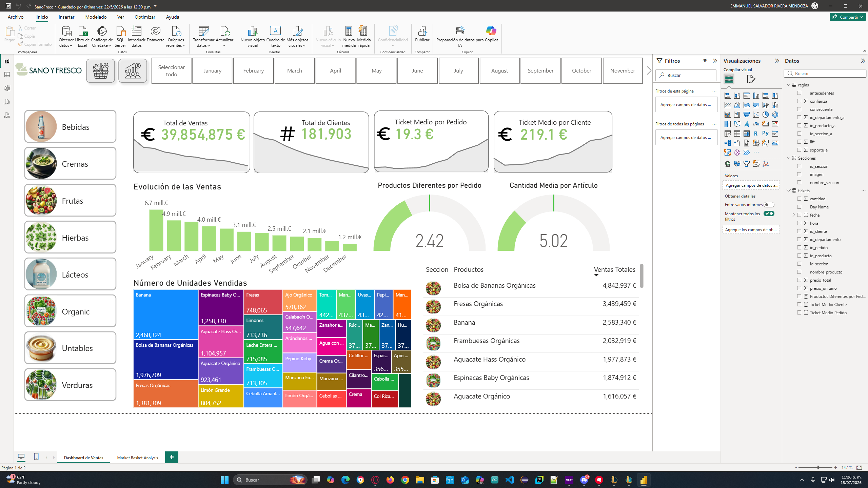Toggle Mantener todos los filtros switch
This screenshot has height=488, width=868.
769,213
